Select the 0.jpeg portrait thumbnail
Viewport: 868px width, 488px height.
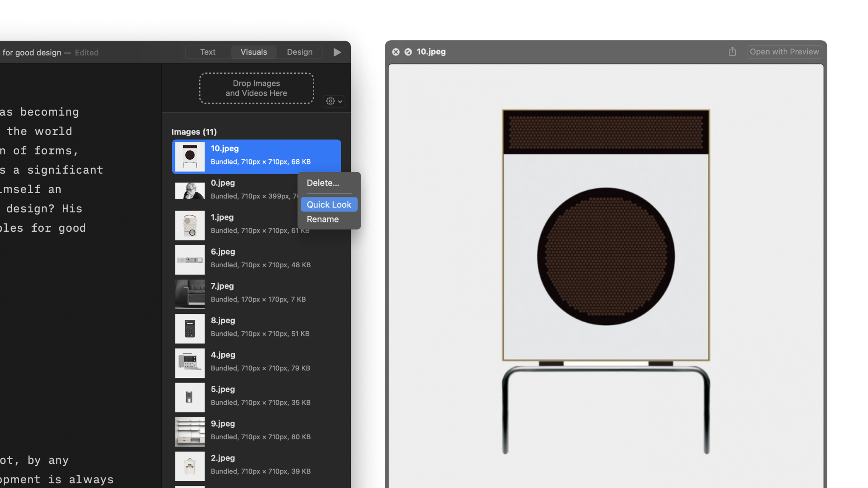tap(190, 191)
